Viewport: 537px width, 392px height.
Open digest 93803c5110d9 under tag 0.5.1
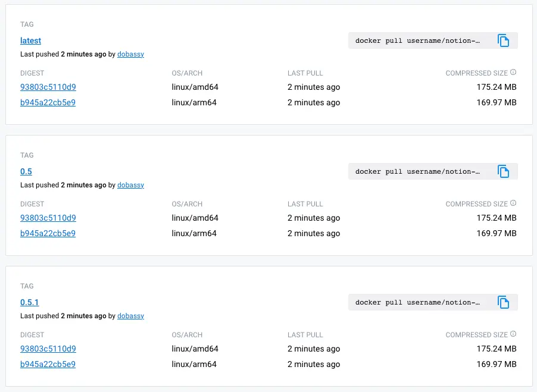[48, 349]
